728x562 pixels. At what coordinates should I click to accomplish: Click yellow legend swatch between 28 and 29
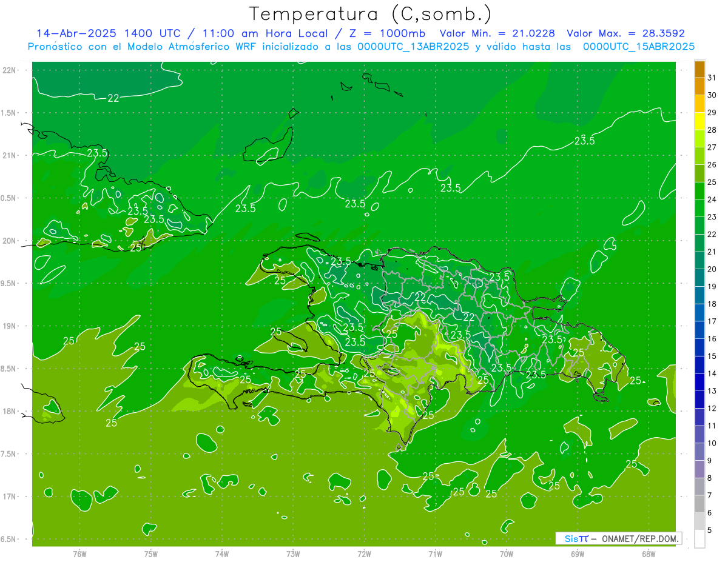click(x=699, y=121)
